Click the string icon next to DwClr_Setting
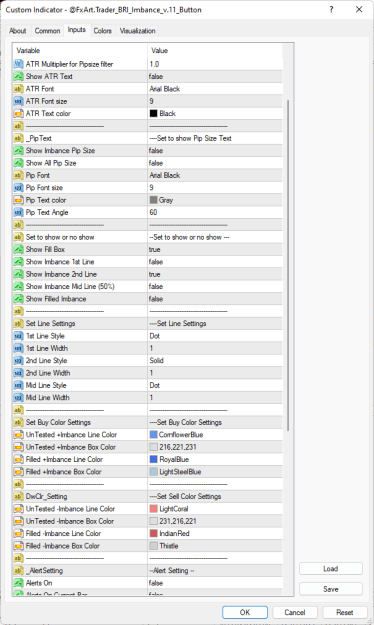Viewport: 374px width, 625px height. [18, 497]
